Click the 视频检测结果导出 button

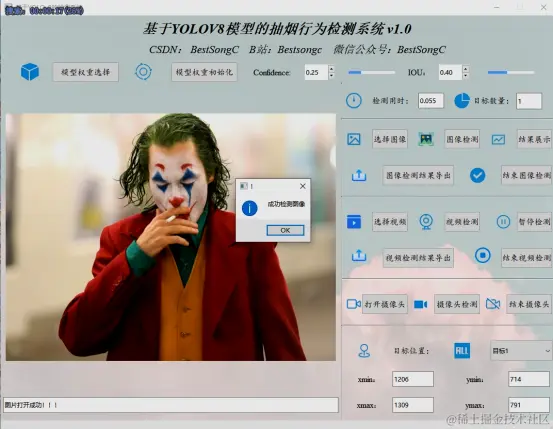418,258
